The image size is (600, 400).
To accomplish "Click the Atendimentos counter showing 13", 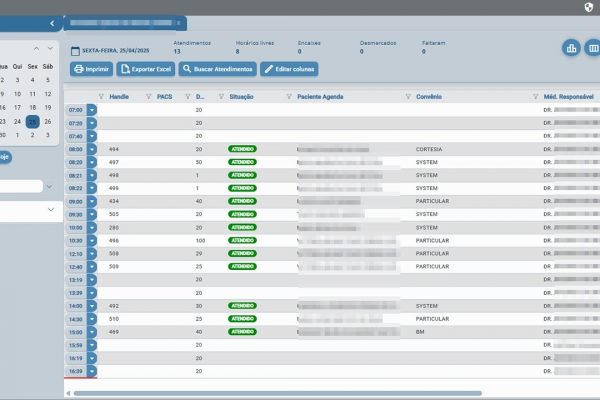I will (192, 47).
